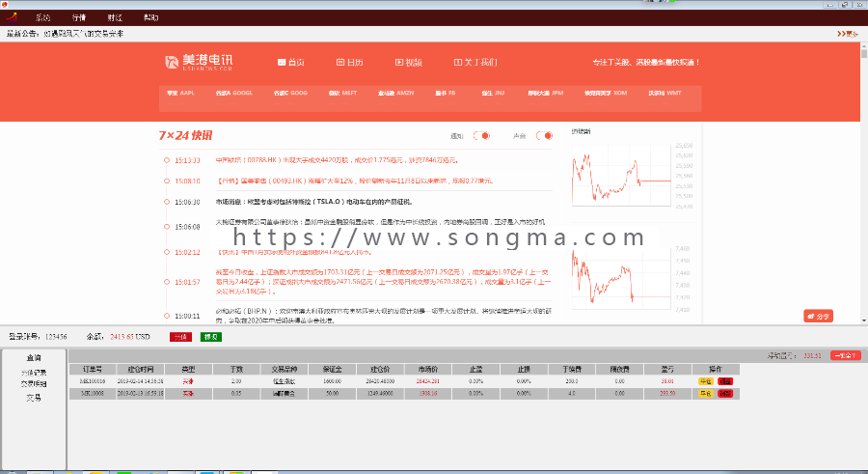Open the 系统 menu
This screenshot has width=868, height=474.
coord(42,17)
